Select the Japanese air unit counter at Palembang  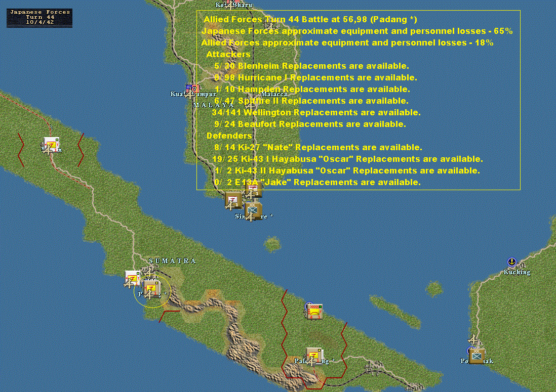314,356
